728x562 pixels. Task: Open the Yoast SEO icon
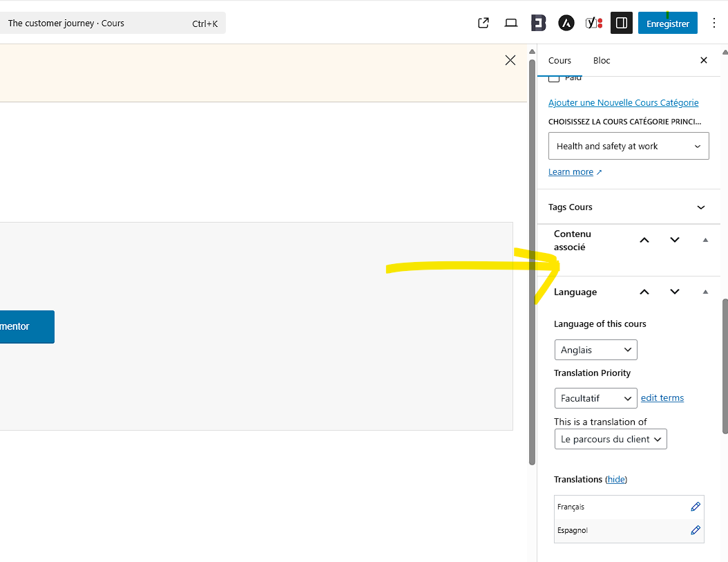pyautogui.click(x=594, y=23)
